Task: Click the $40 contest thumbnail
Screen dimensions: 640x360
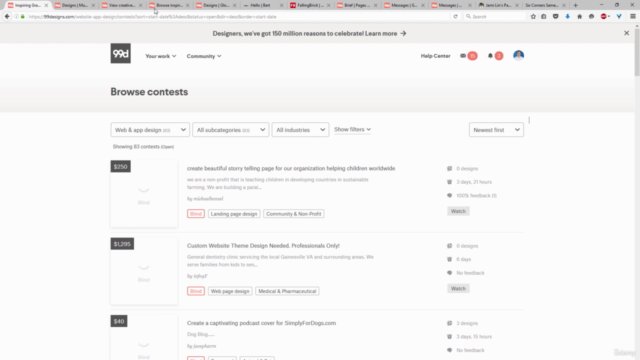Action: click(144, 338)
